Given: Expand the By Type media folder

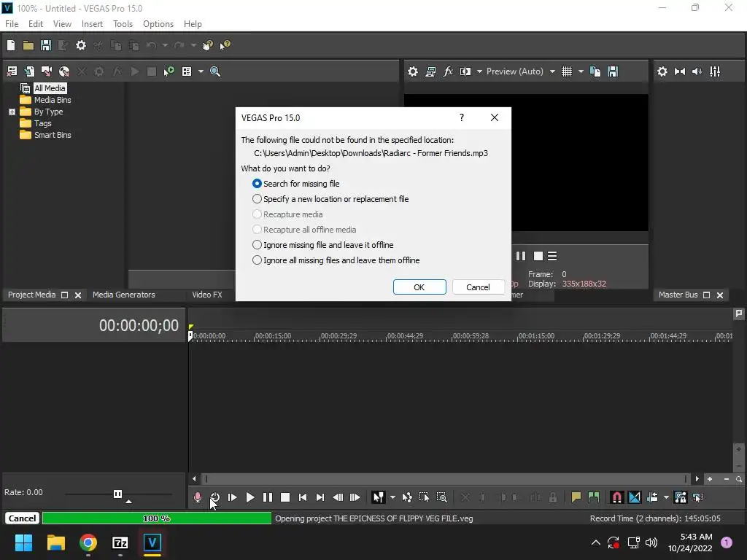Looking at the screenshot, I should [x=12, y=112].
